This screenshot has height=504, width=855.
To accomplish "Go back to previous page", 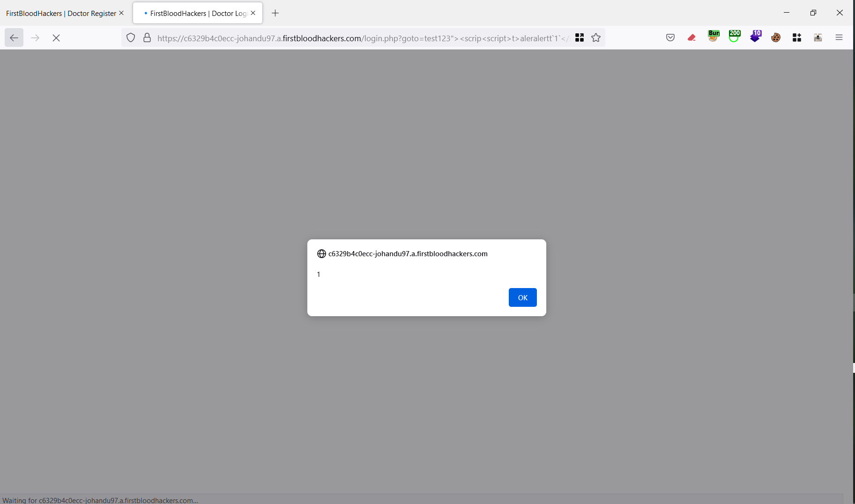I will tap(14, 38).
